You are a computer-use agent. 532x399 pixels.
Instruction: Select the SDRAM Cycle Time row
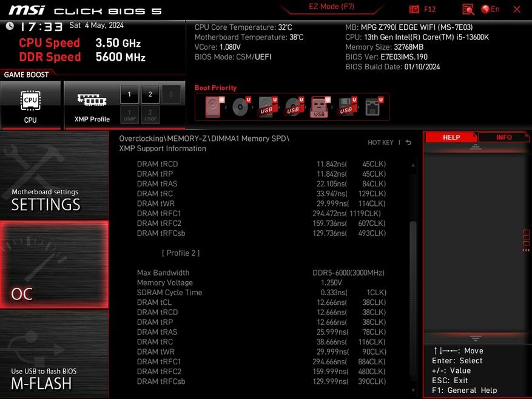click(x=261, y=292)
